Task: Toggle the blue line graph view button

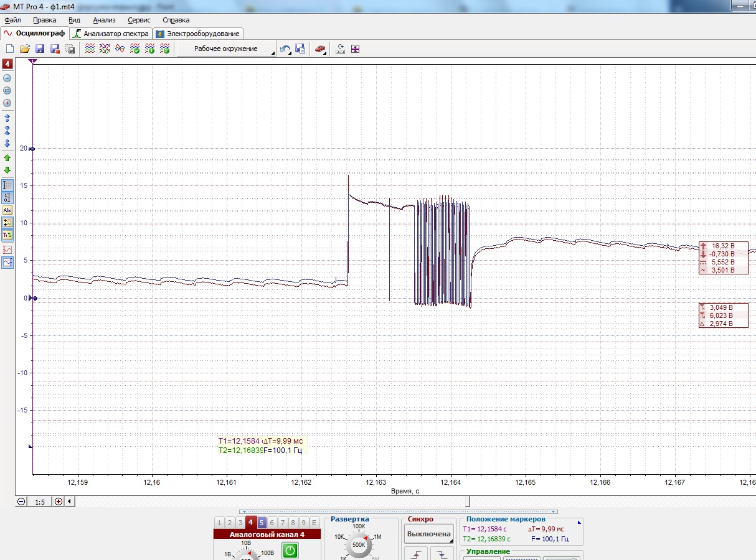Action: tap(7, 263)
